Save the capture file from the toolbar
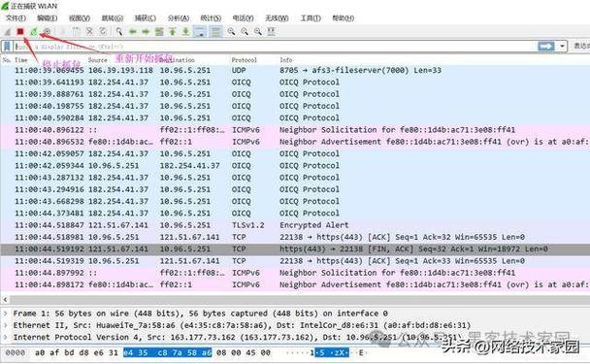Screen dimensions: 590x364 tap(76, 32)
